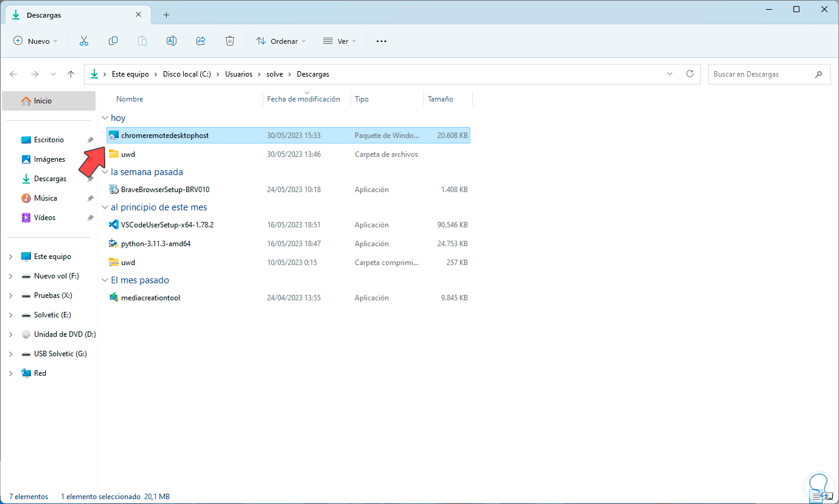
Task: Open the Ver view menu
Action: [x=339, y=41]
